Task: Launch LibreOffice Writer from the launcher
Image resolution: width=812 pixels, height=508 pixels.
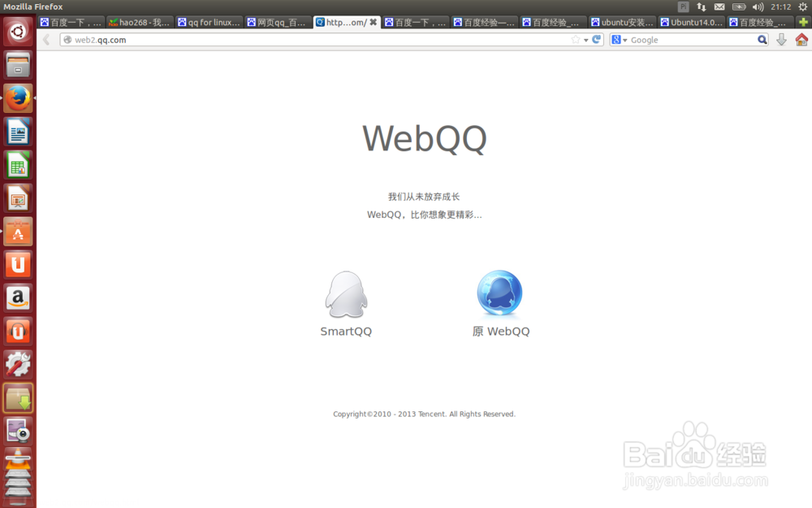Action: click(18, 132)
